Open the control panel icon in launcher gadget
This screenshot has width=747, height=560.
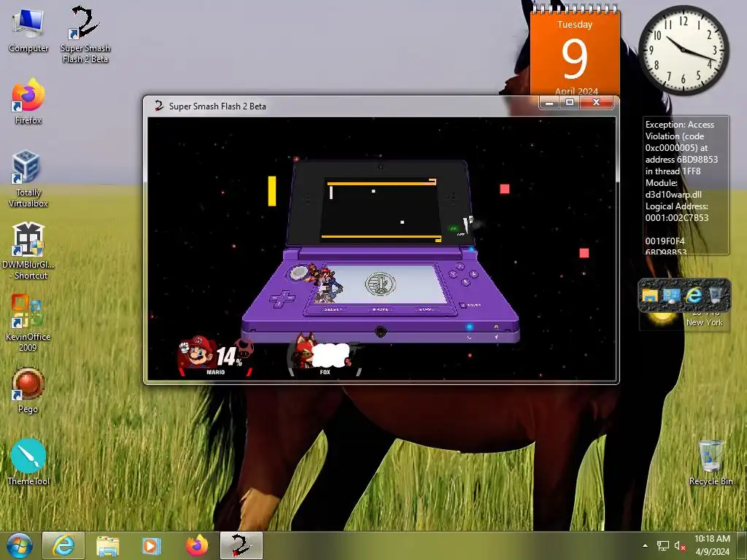[x=671, y=296]
